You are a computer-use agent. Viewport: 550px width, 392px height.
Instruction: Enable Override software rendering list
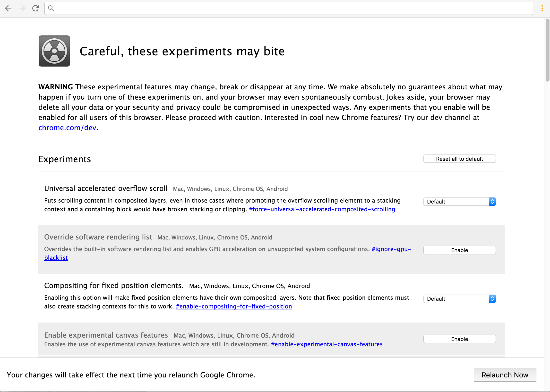(459, 250)
